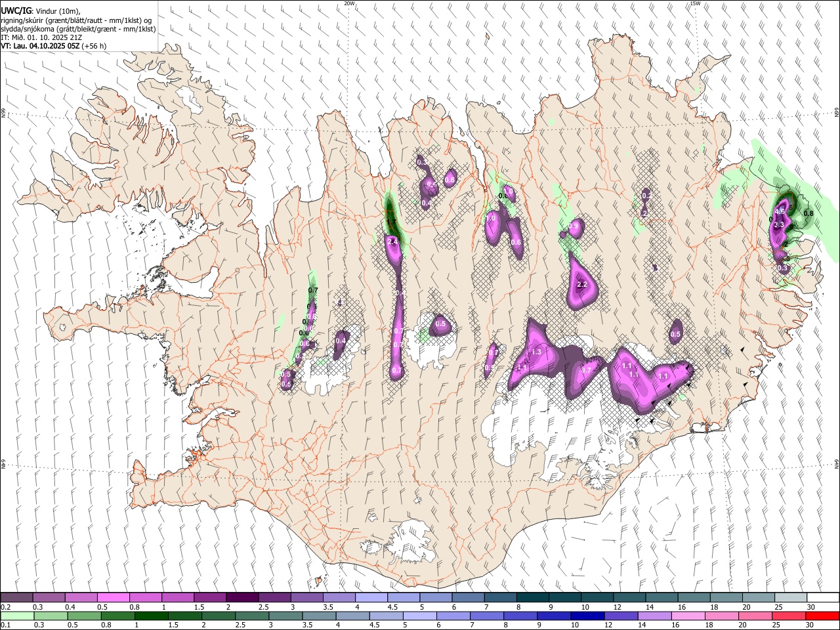Click the '1.3' precipitation value on the map
The width and height of the screenshot is (840, 630).
536,352
